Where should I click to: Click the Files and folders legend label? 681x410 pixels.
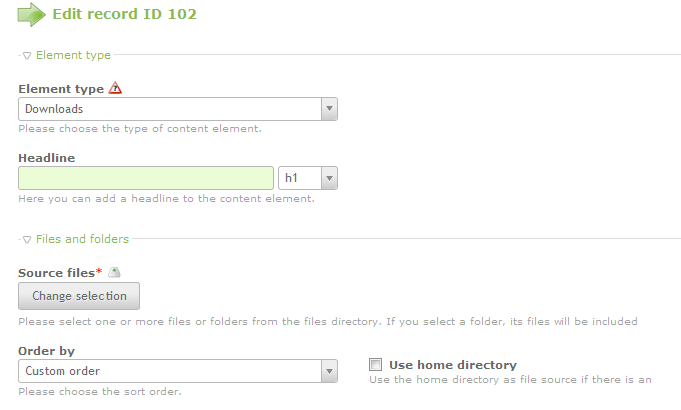82,239
